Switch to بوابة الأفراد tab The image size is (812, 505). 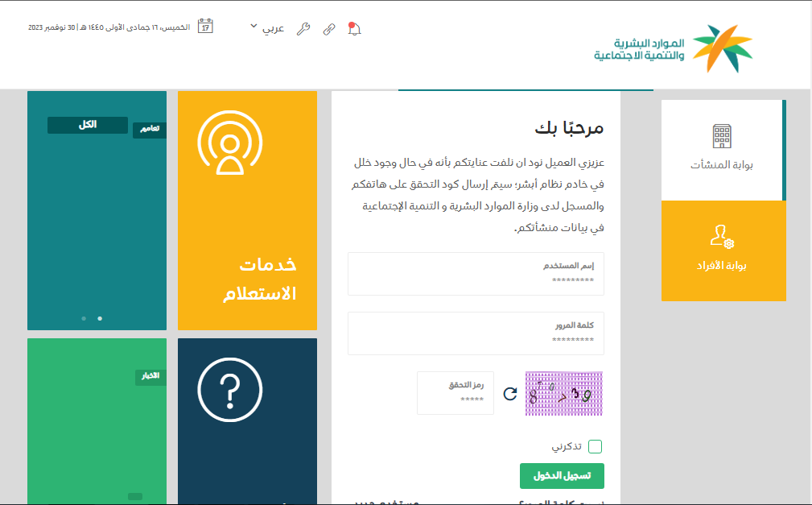coord(723,250)
